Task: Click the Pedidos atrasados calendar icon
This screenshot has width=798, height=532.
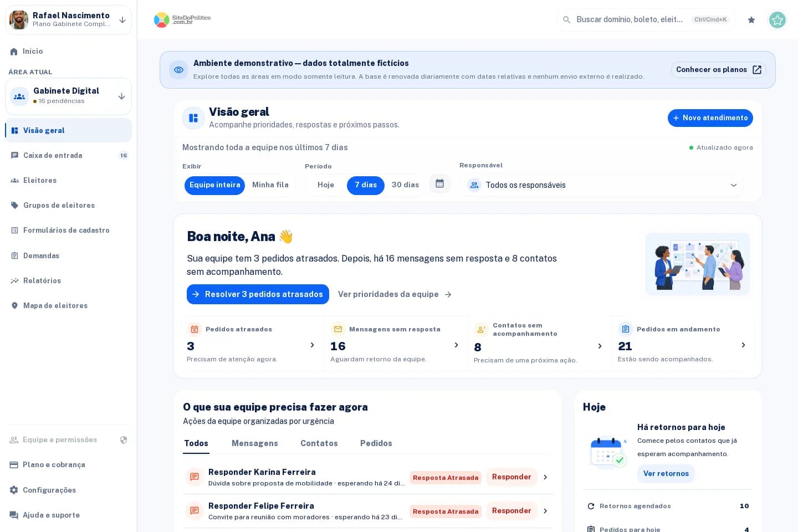Action: click(195, 329)
